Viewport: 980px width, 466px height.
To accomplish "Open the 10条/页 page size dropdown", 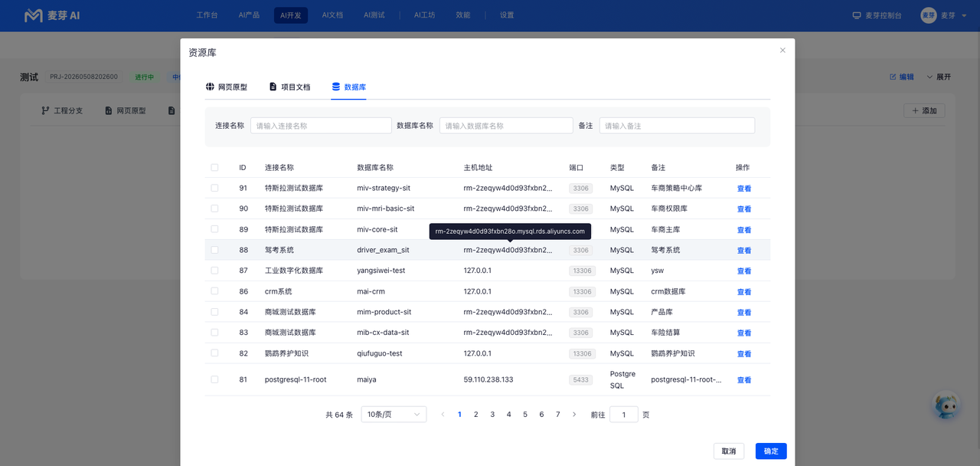I will [x=394, y=414].
